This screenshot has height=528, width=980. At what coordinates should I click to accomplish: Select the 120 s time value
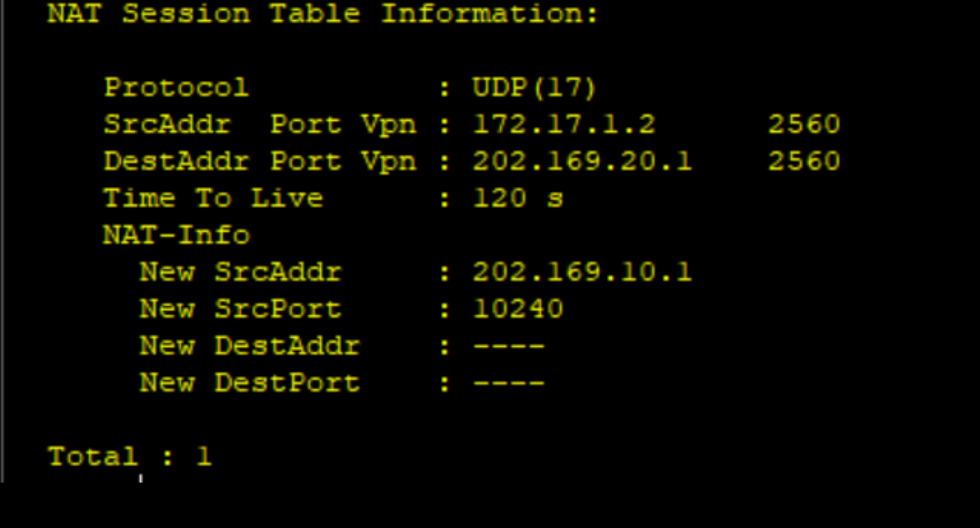coord(517,198)
